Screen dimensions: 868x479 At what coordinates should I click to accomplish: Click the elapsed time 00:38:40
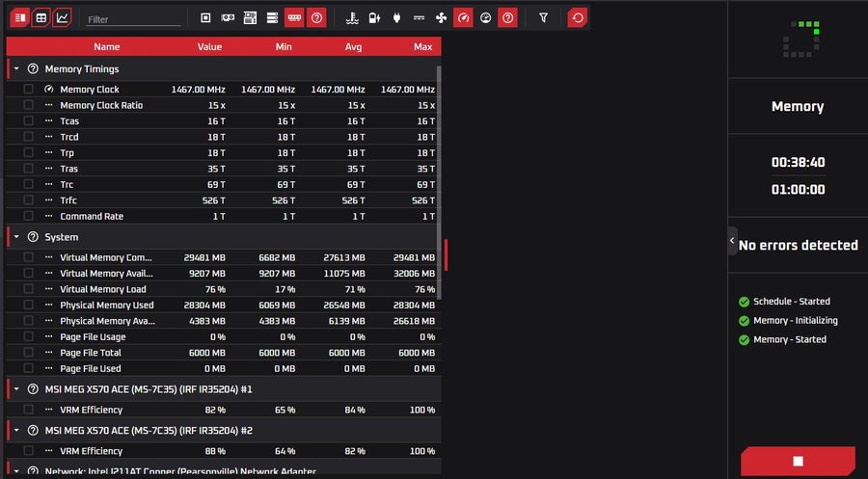[x=799, y=163]
